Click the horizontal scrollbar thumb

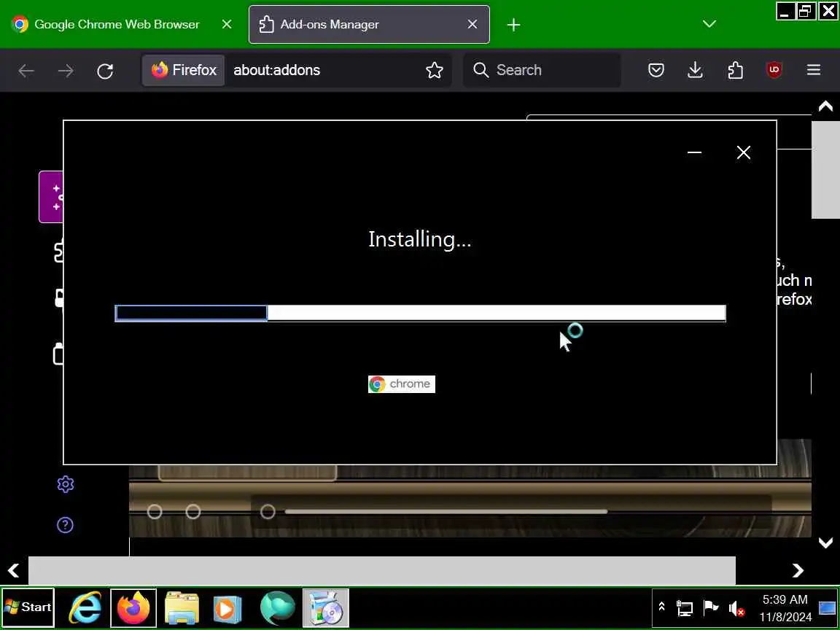tap(381, 570)
